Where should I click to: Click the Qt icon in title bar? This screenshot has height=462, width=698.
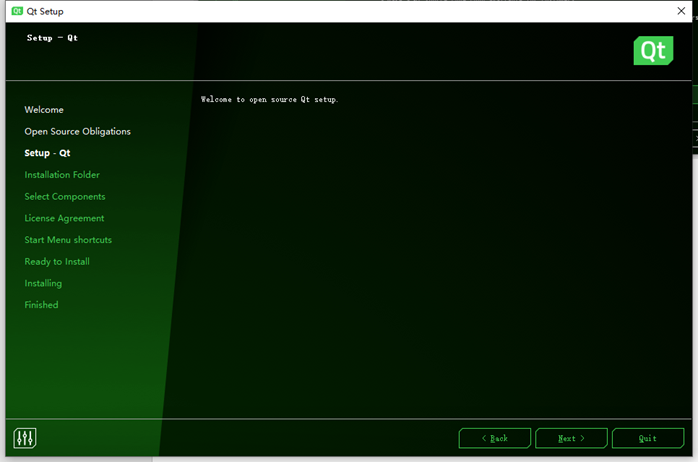coord(17,11)
